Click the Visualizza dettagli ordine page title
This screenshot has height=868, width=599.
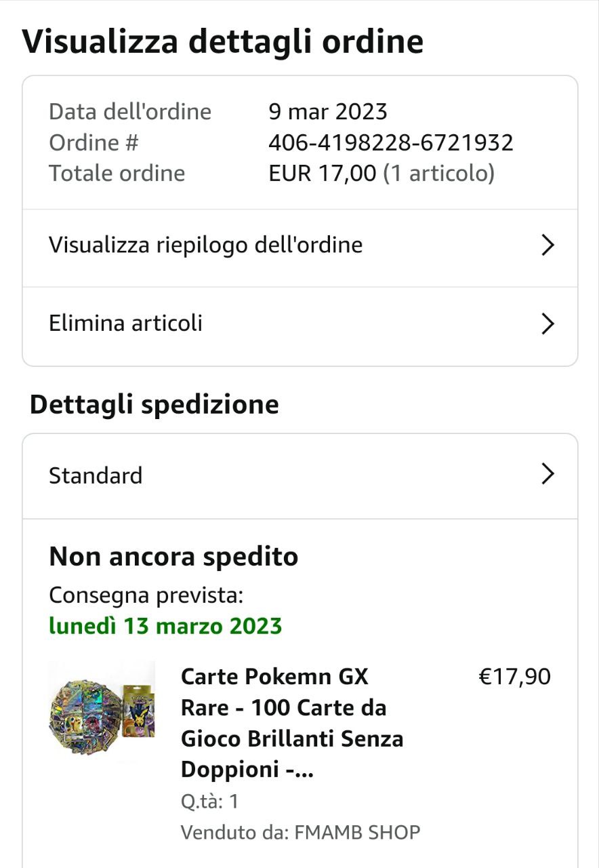pyautogui.click(x=223, y=41)
